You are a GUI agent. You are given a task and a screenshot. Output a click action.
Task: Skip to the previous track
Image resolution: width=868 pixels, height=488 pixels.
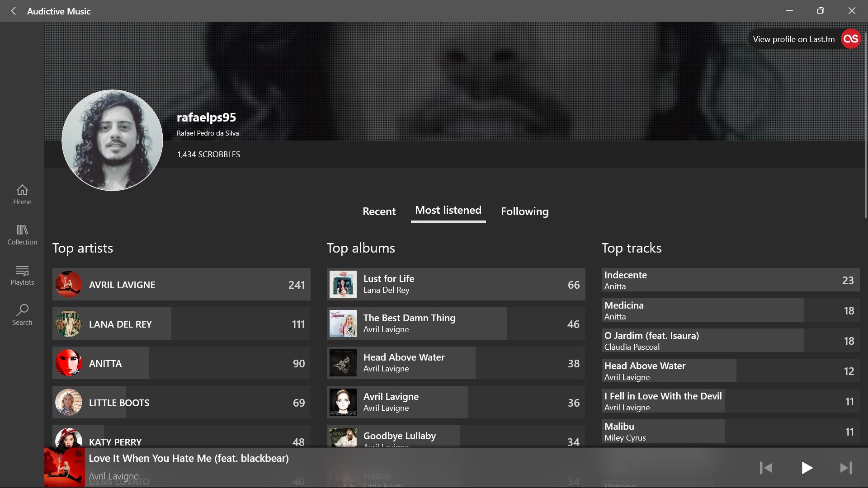(x=766, y=468)
